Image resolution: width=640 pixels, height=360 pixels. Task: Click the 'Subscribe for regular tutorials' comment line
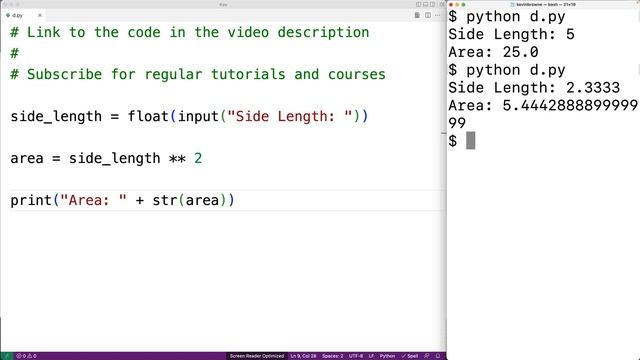click(198, 74)
